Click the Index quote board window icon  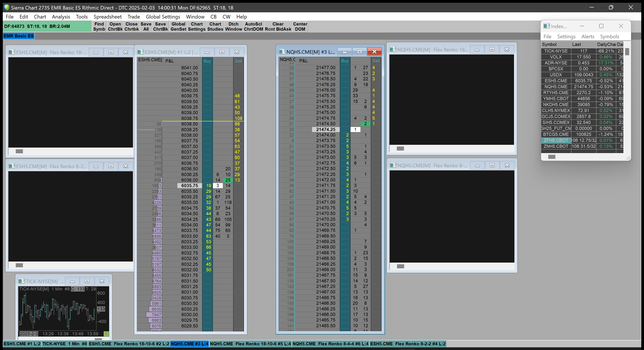click(x=547, y=26)
